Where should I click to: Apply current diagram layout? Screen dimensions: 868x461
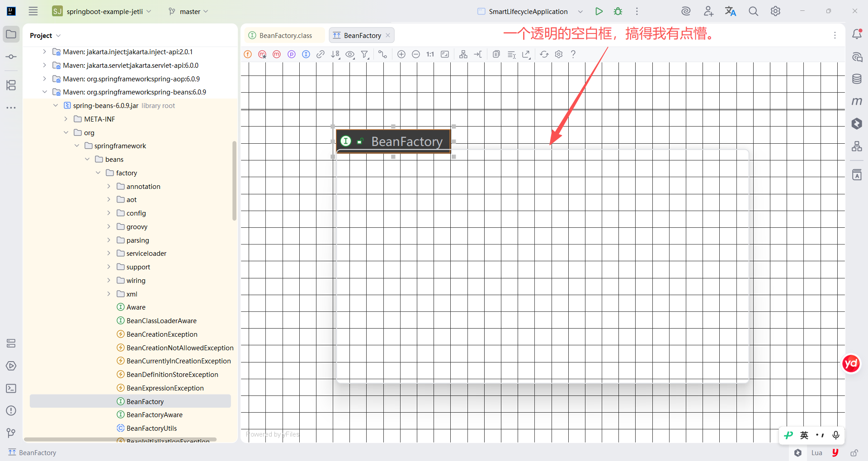tap(463, 54)
